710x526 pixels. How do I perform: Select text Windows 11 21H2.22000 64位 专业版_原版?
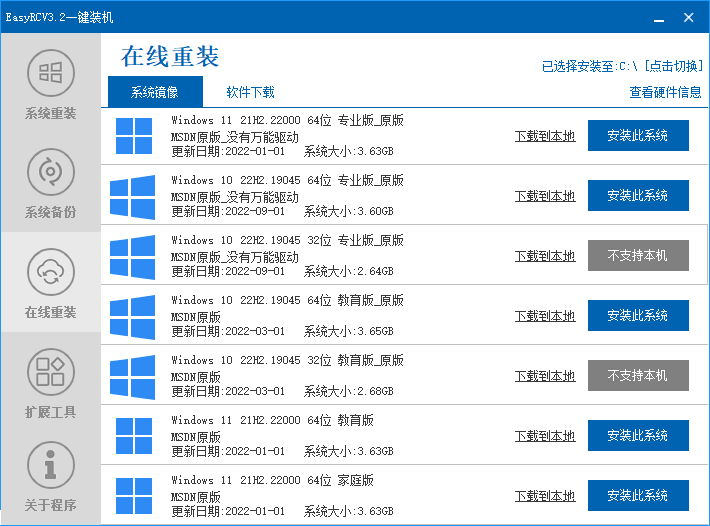287,120
